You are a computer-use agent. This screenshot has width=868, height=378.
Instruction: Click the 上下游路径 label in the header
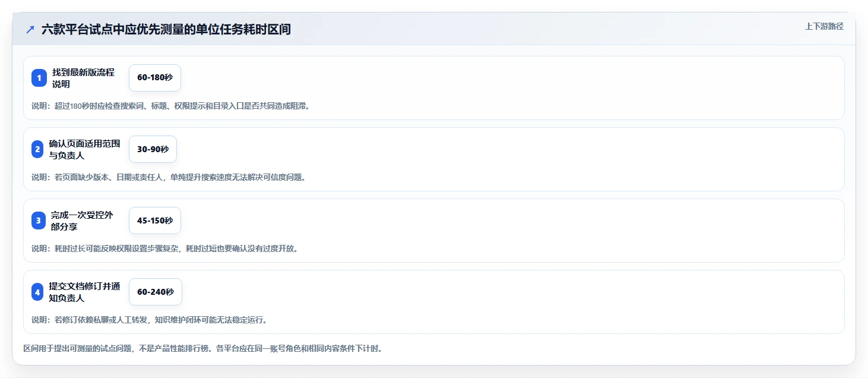click(x=824, y=26)
